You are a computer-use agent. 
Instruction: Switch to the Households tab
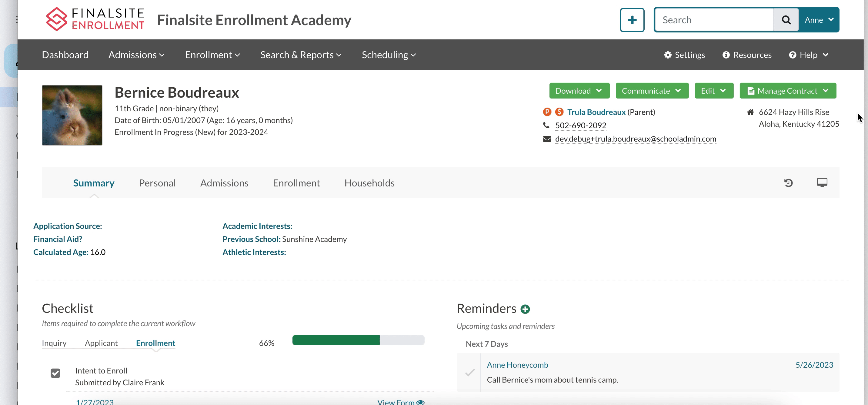[x=369, y=183]
